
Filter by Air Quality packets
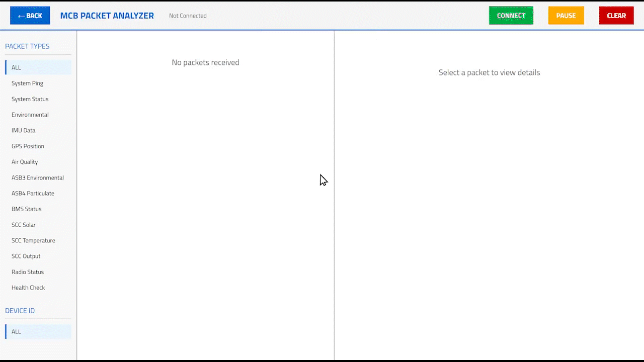point(25,162)
